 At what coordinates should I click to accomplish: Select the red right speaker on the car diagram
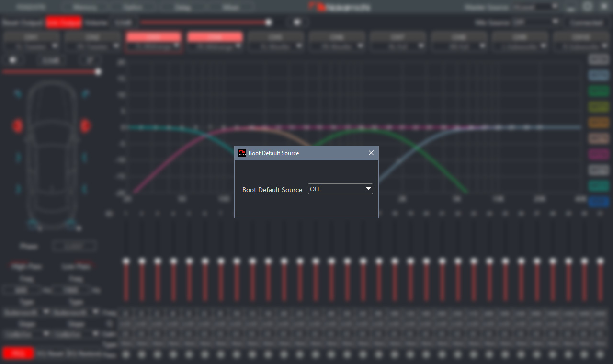point(86,126)
